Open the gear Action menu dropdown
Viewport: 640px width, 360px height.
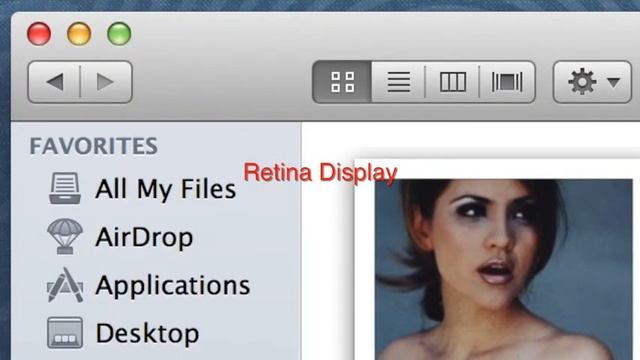click(592, 82)
